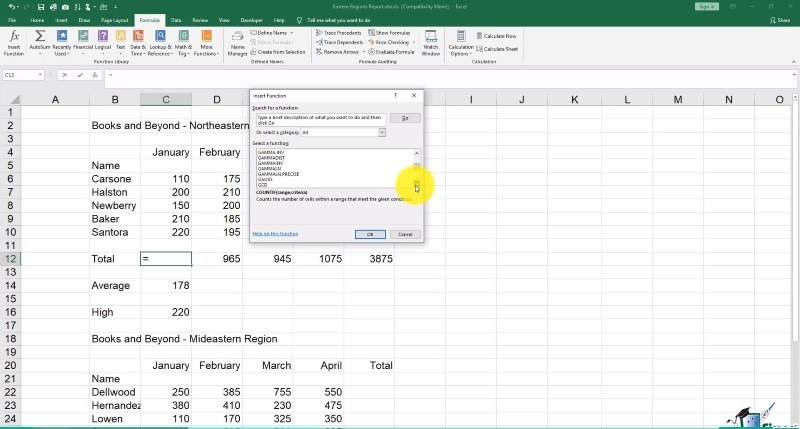The image size is (800, 429).
Task: Expand the 'Or select a category' dropdown
Action: (x=381, y=132)
